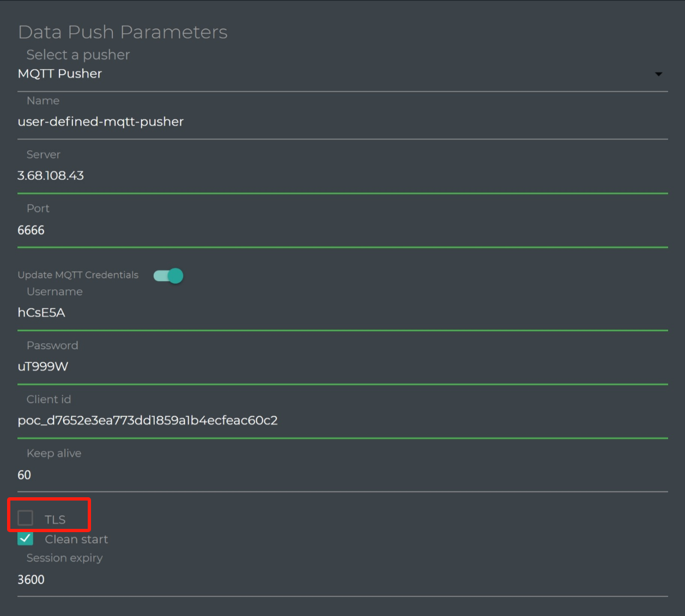Click the MQTT Pusher selected value

click(60, 74)
